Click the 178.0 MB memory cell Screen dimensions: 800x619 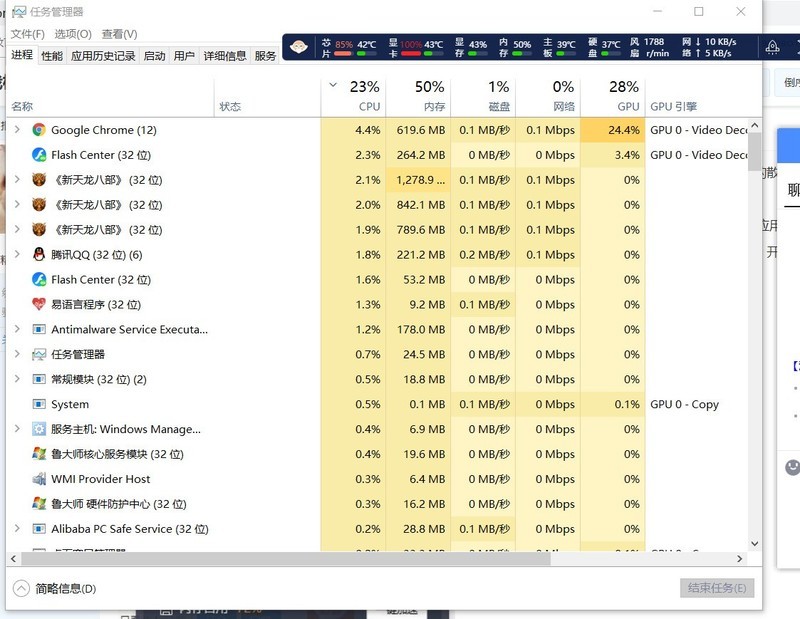click(418, 329)
